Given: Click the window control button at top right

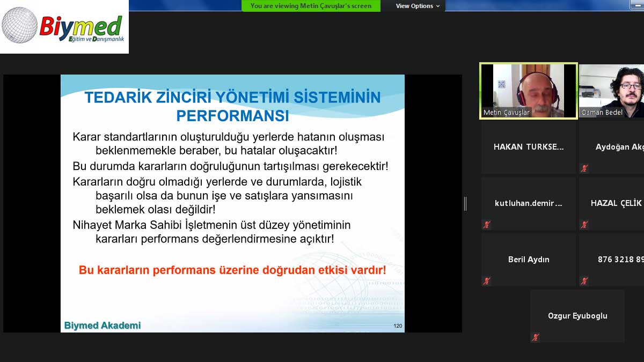Looking at the screenshot, I should click(636, 5).
